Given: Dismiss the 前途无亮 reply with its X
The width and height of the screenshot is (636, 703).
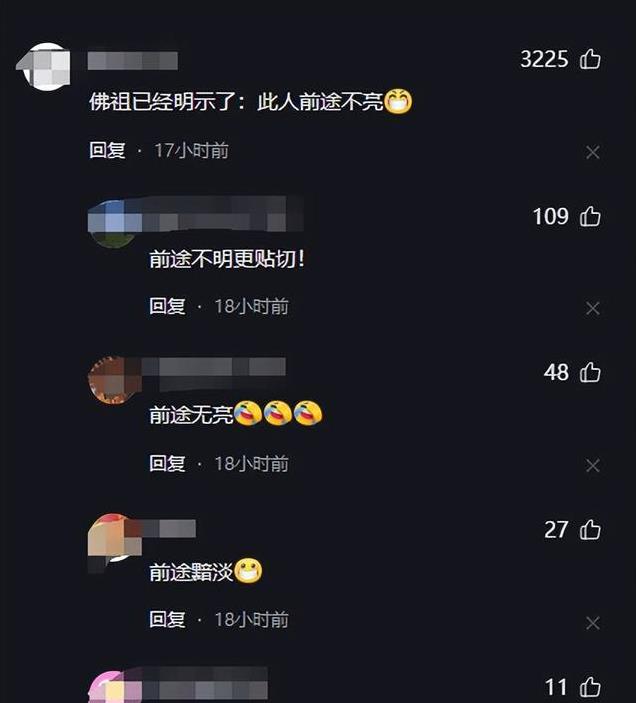Looking at the screenshot, I should point(593,466).
